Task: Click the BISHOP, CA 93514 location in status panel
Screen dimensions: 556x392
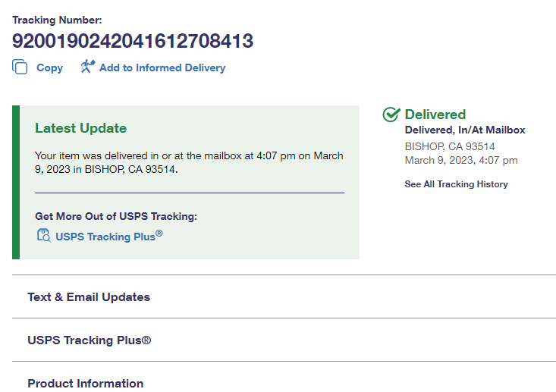Action: [x=450, y=146]
